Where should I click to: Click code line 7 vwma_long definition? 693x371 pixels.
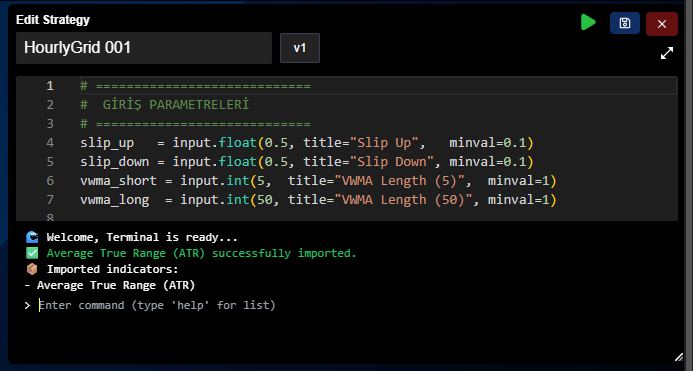(x=318, y=200)
